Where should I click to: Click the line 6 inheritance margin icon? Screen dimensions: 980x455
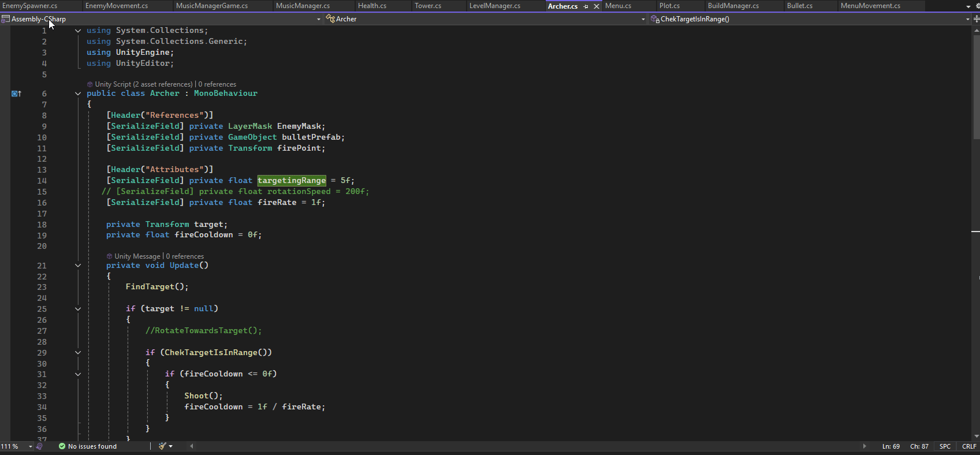[16, 94]
